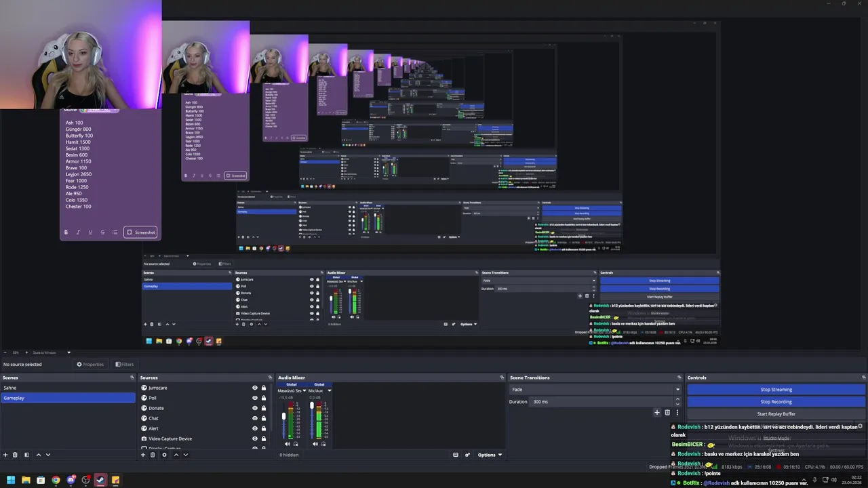868x488 pixels.
Task: Add a new scene with the plus icon
Action: coord(5,455)
